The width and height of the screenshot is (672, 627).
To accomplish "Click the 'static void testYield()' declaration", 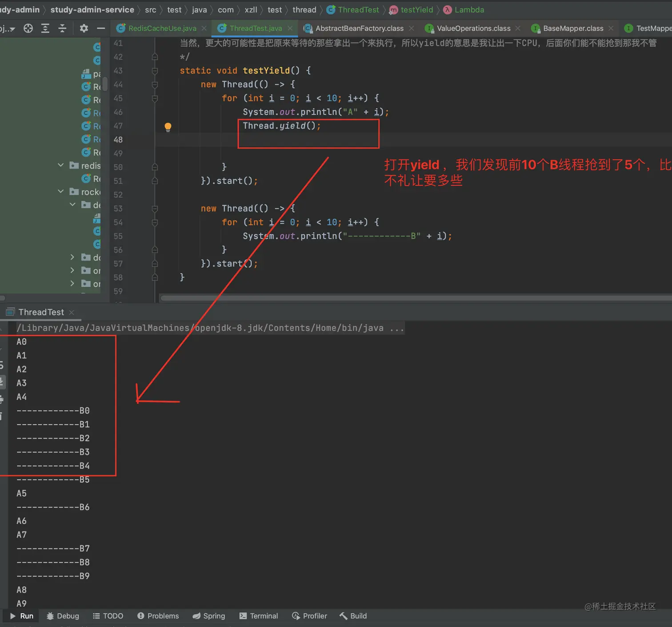I will click(x=245, y=71).
